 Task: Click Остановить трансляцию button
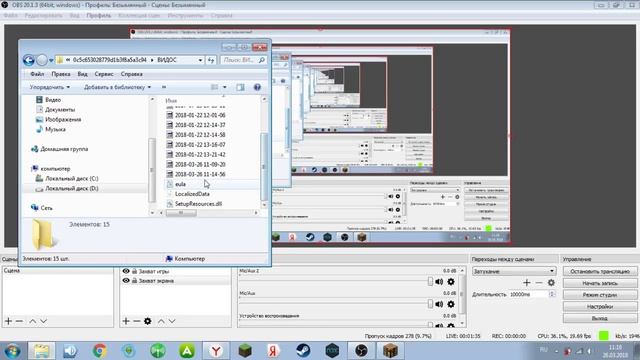pyautogui.click(x=600, y=271)
